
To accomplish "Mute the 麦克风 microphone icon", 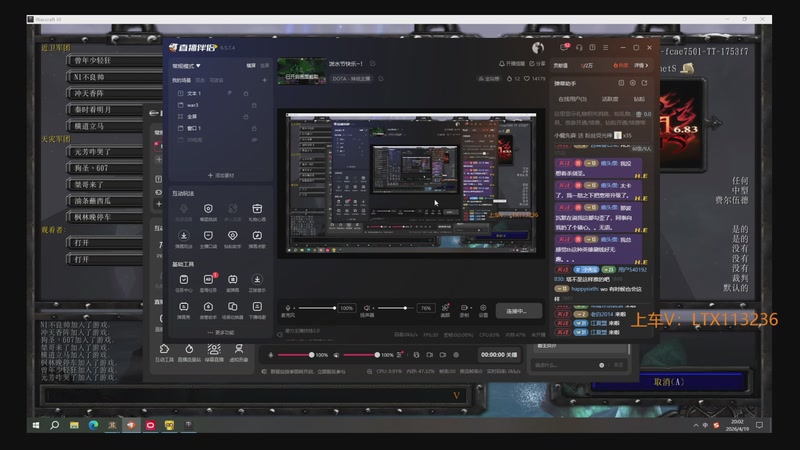I will (x=288, y=308).
